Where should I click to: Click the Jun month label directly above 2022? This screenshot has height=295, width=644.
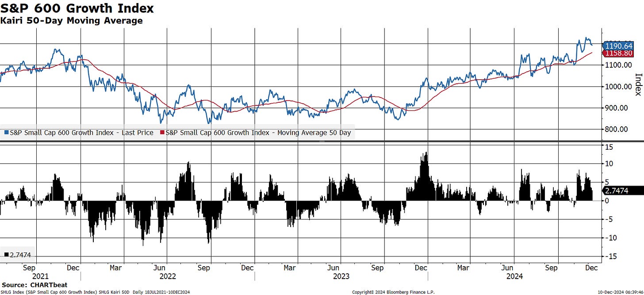pos(160,268)
